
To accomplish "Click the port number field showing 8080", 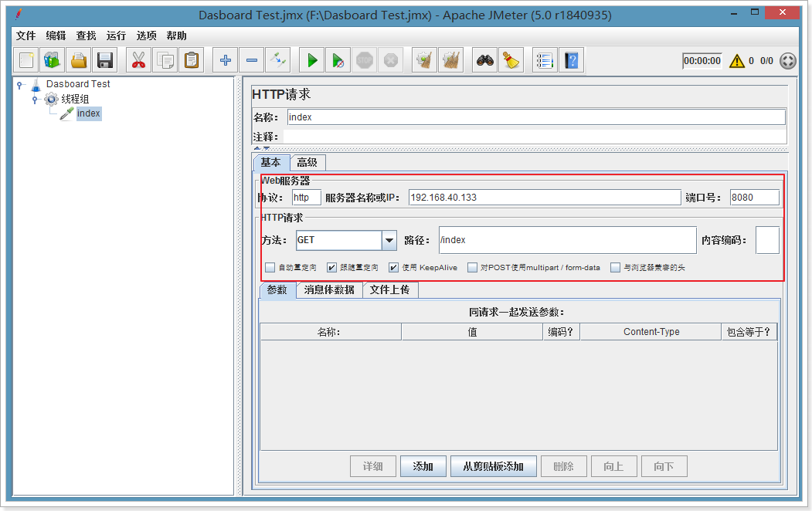I will point(755,197).
